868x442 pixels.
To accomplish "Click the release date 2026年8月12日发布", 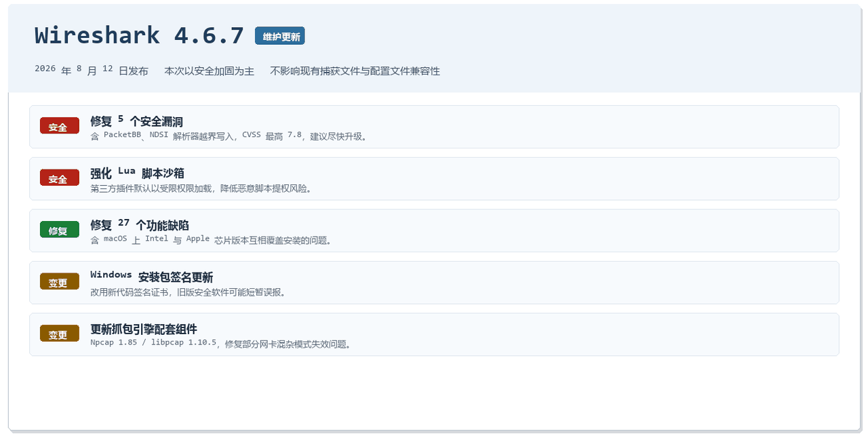I will coord(92,71).
